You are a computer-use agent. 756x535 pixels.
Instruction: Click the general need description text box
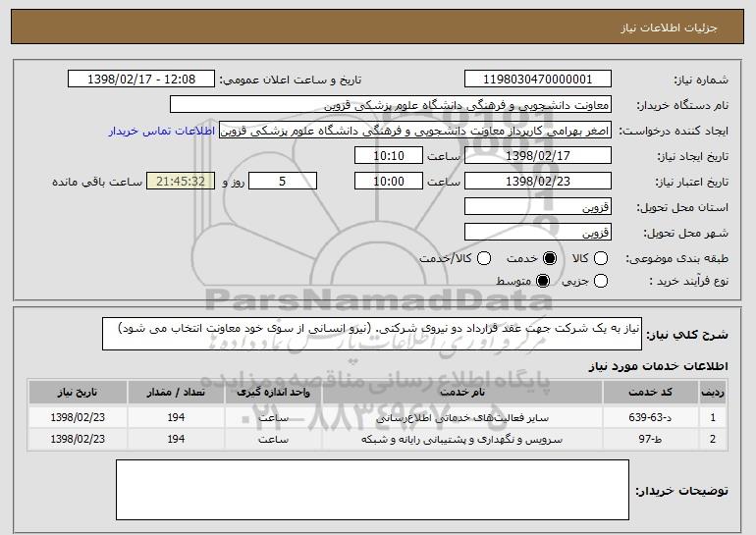(372, 334)
